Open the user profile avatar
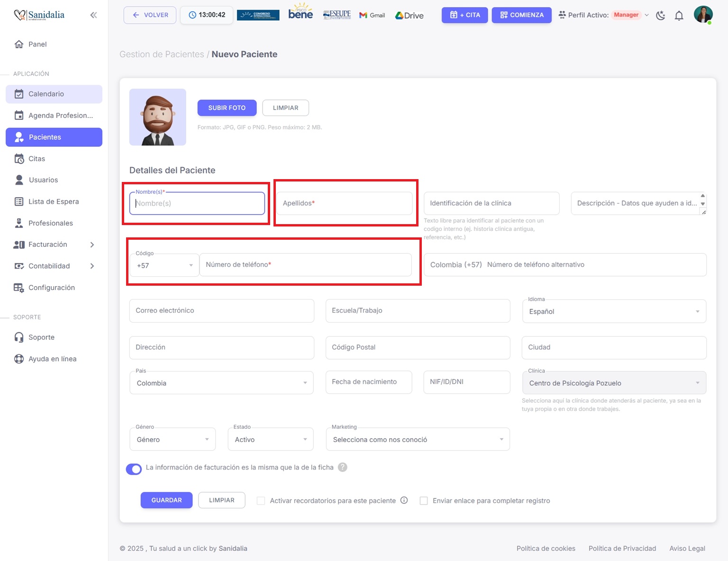Viewport: 728px width, 561px height. 703,15
